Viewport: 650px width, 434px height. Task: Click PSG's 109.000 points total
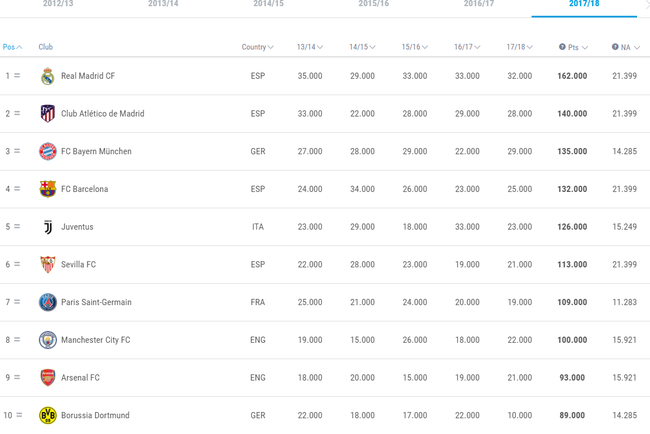coord(572,302)
